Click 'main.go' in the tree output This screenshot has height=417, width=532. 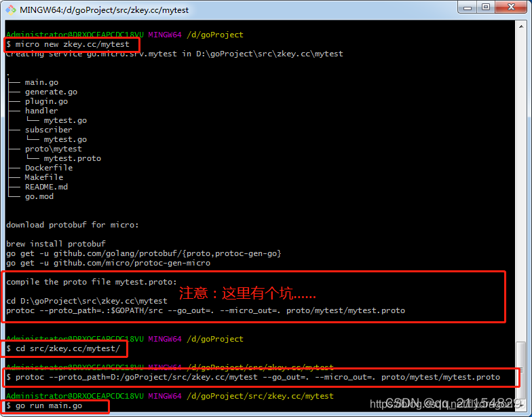[x=41, y=82]
